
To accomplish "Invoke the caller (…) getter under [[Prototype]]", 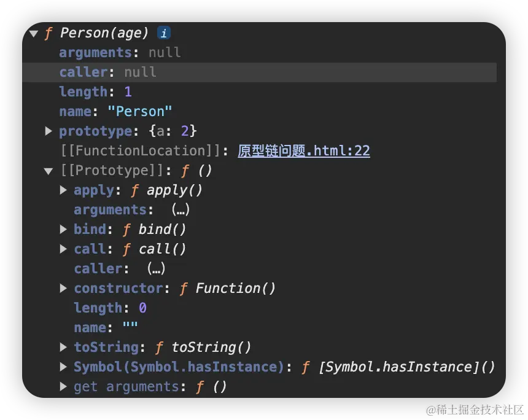I will click(x=156, y=269).
